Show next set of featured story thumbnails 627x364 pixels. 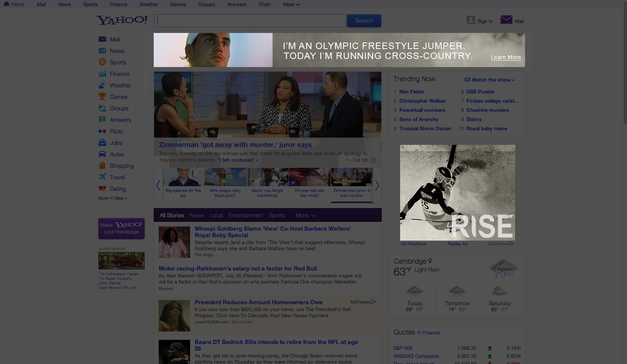[377, 185]
